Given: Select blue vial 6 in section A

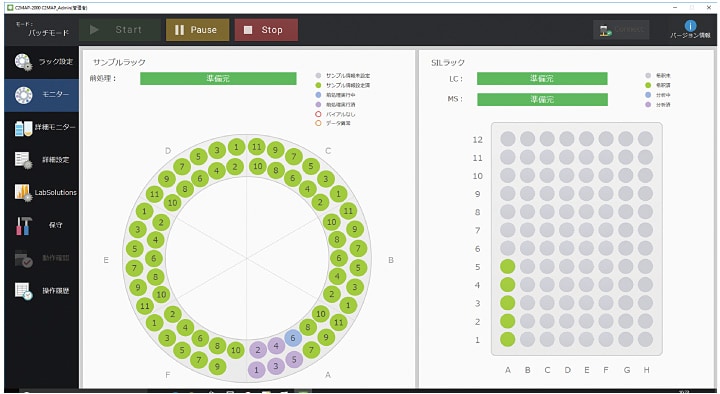Looking at the screenshot, I should tap(293, 338).
